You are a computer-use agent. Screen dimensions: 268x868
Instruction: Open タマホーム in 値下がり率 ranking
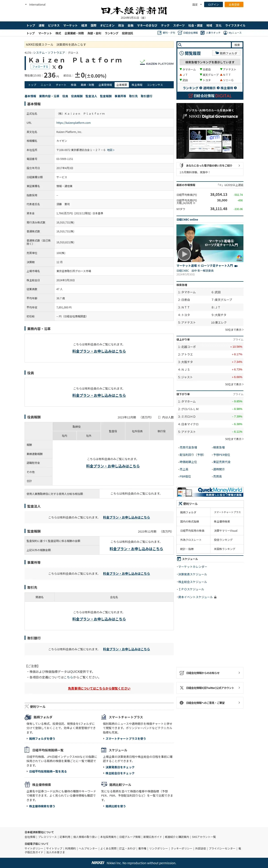(x=189, y=401)
